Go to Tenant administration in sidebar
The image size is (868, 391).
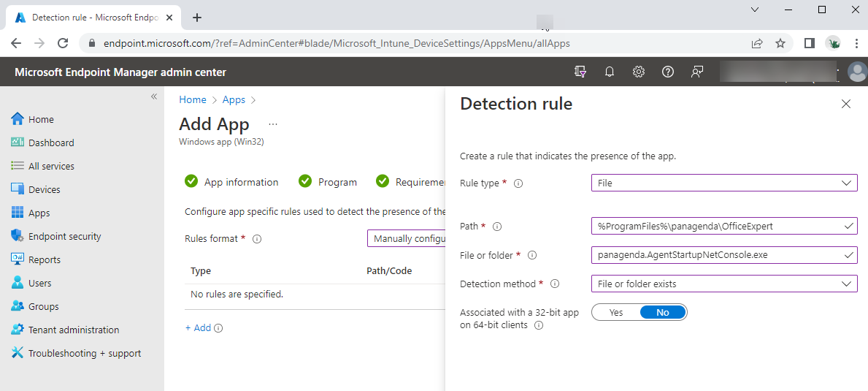tap(73, 330)
